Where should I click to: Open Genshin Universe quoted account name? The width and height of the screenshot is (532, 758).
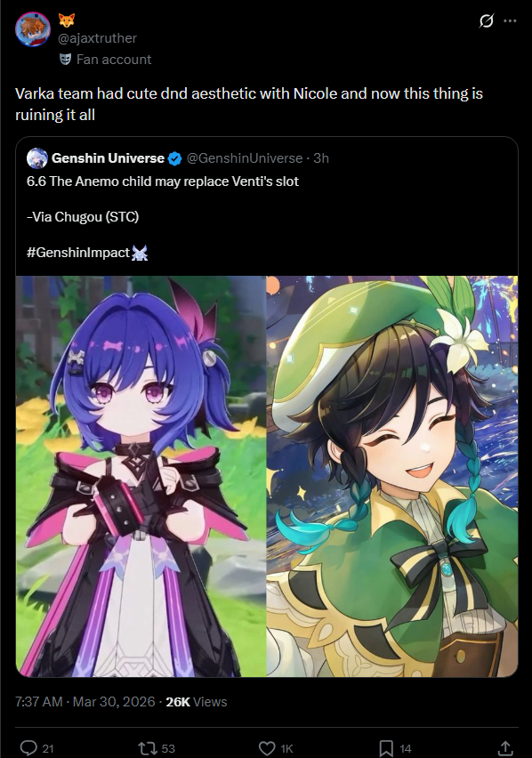[108, 158]
